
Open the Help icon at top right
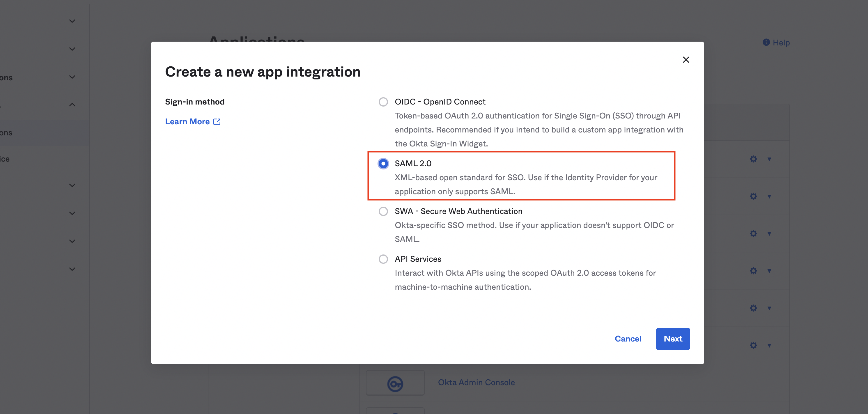coord(766,43)
